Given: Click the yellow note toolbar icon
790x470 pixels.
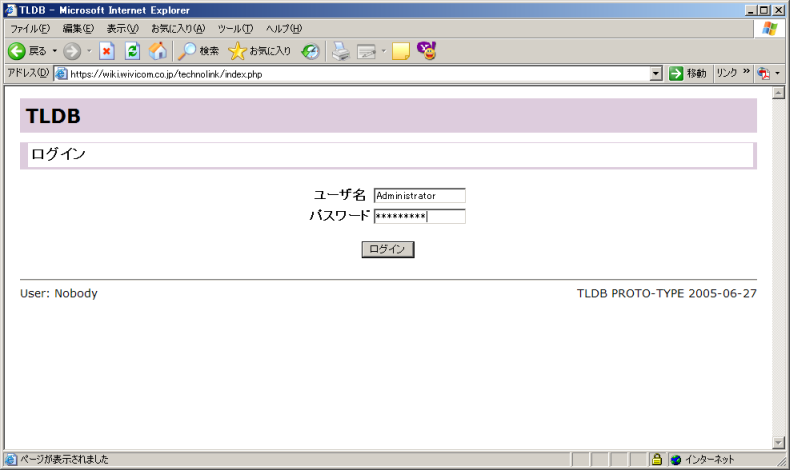Looking at the screenshot, I should 401,51.
